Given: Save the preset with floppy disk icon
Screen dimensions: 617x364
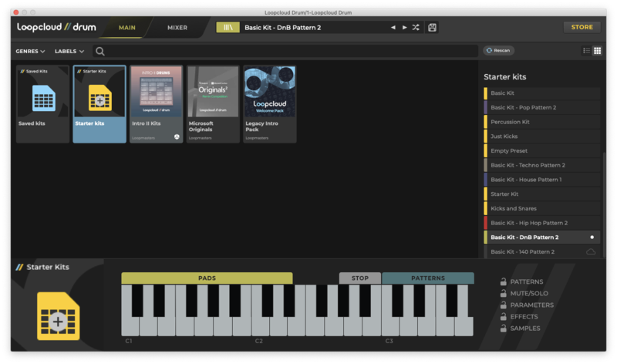Looking at the screenshot, I should [432, 28].
